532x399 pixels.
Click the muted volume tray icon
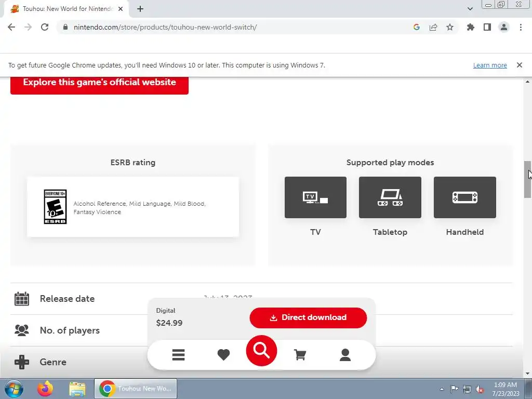(480, 389)
